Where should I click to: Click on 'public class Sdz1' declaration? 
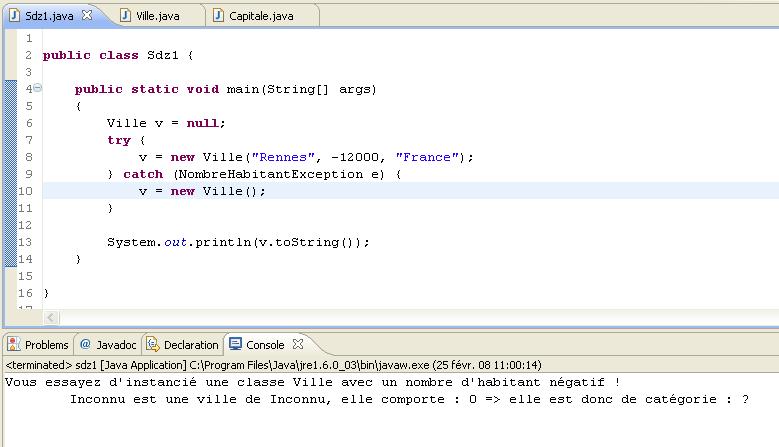(x=110, y=56)
